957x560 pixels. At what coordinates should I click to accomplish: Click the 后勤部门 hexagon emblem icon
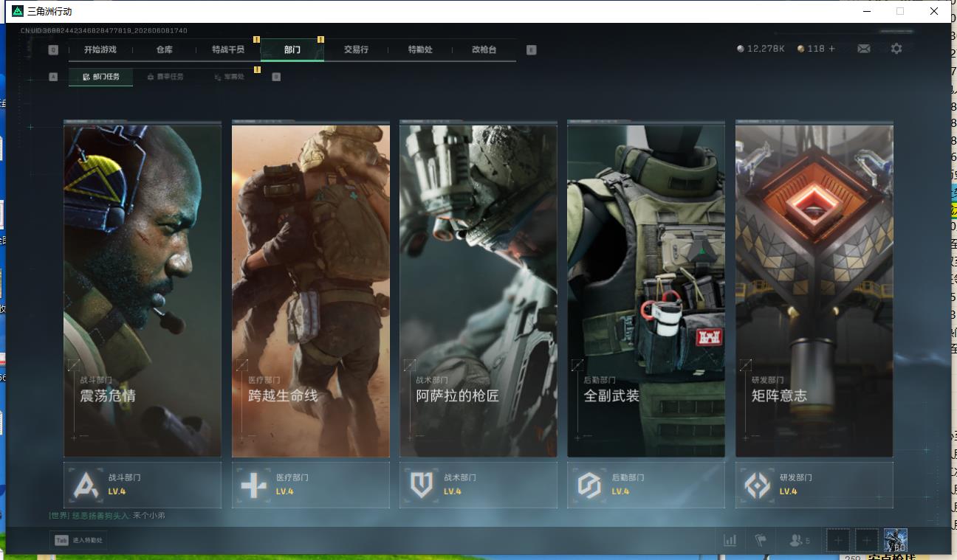pos(589,485)
